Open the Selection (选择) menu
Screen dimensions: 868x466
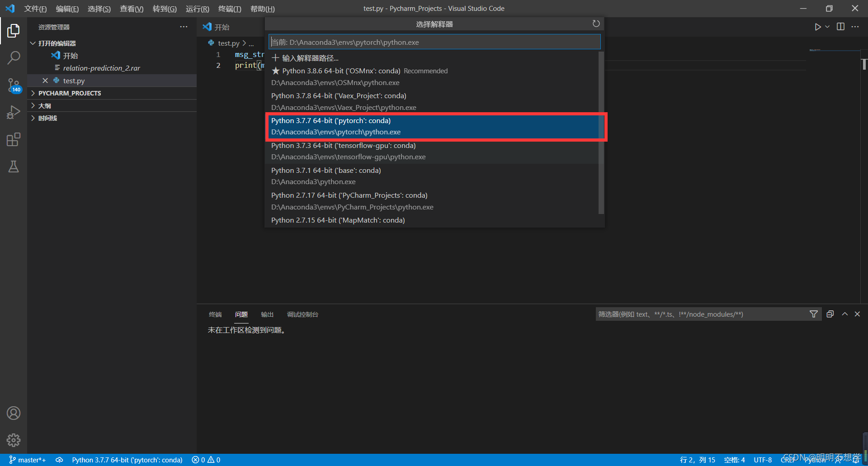click(x=99, y=9)
